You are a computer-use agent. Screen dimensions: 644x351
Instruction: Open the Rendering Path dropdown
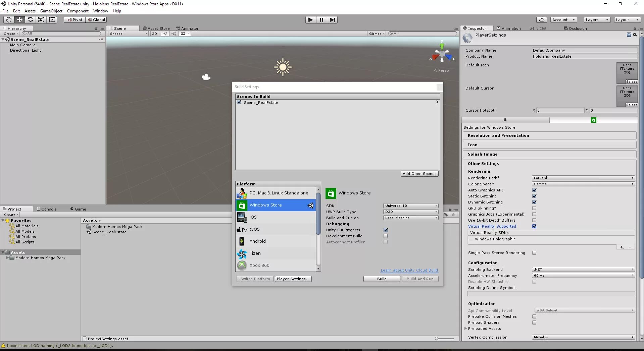pos(583,178)
